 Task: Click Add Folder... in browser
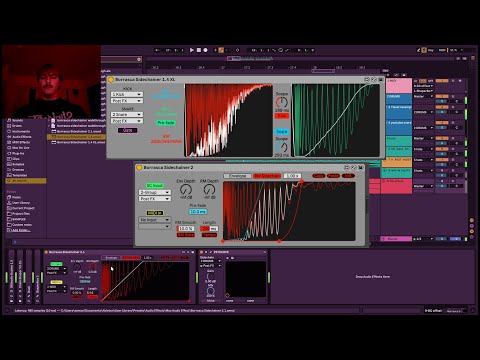[19, 230]
